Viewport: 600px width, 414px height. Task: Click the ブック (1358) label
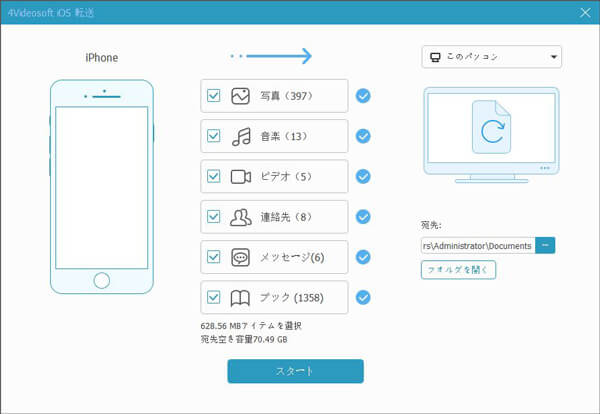coord(292,297)
